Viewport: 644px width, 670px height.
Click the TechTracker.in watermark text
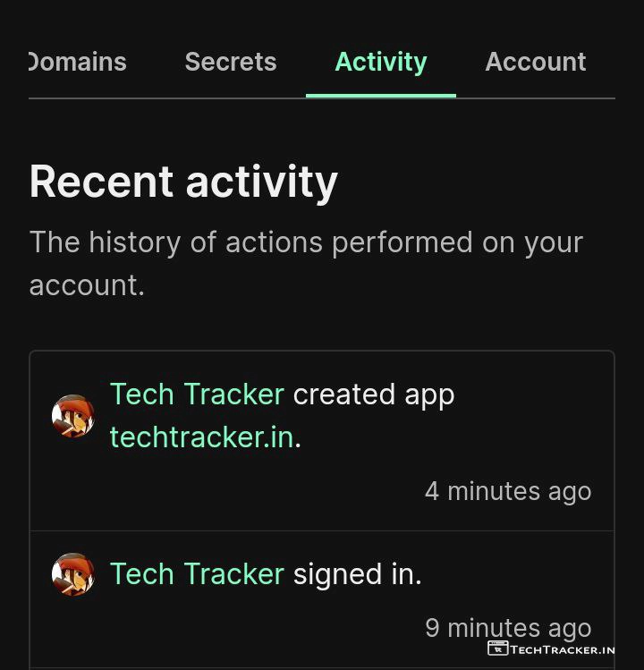coord(563,649)
